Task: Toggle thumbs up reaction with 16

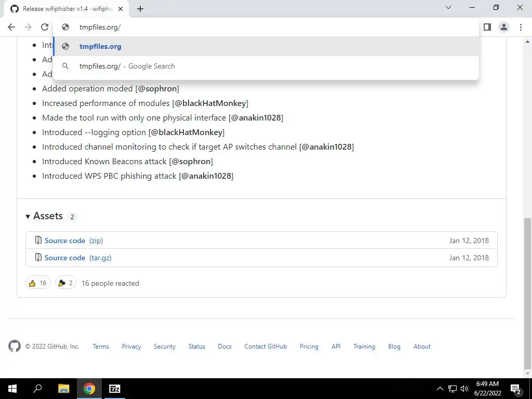Action: click(38, 283)
